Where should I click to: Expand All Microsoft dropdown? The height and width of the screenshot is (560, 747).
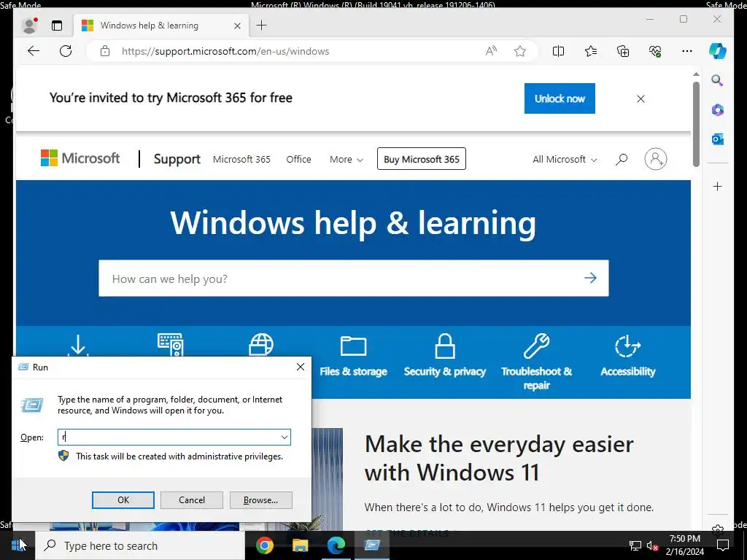(565, 159)
